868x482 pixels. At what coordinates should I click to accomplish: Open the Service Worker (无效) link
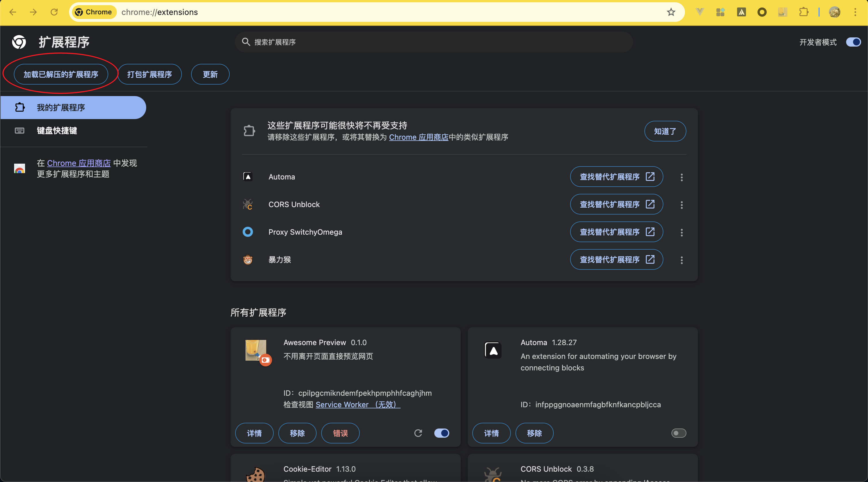pyautogui.click(x=358, y=405)
